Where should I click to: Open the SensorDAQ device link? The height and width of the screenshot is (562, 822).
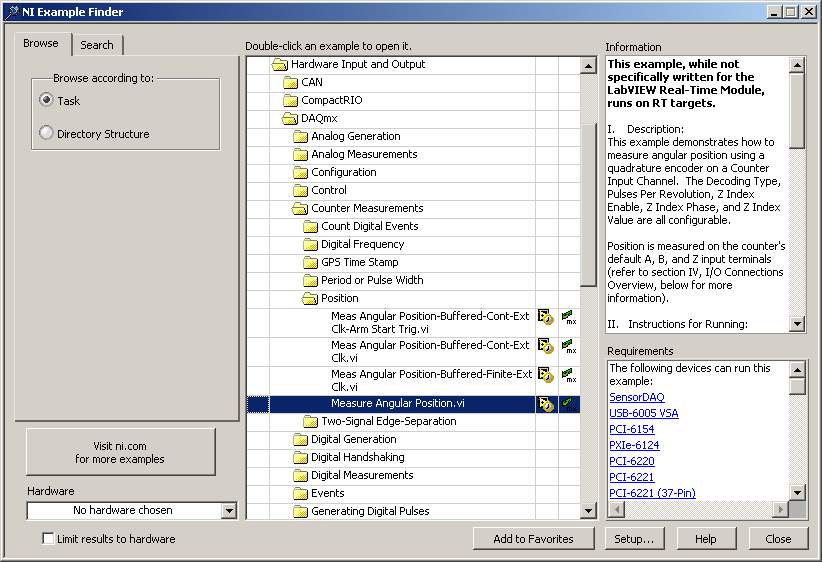point(637,397)
